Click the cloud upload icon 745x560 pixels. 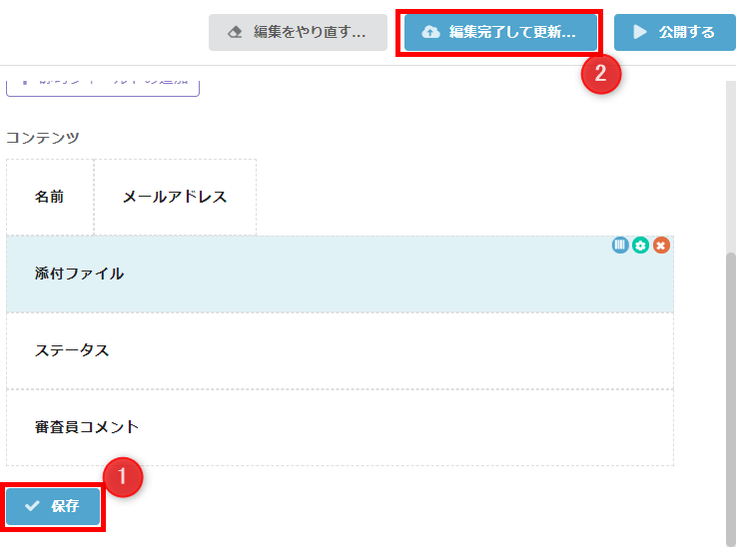click(x=430, y=32)
